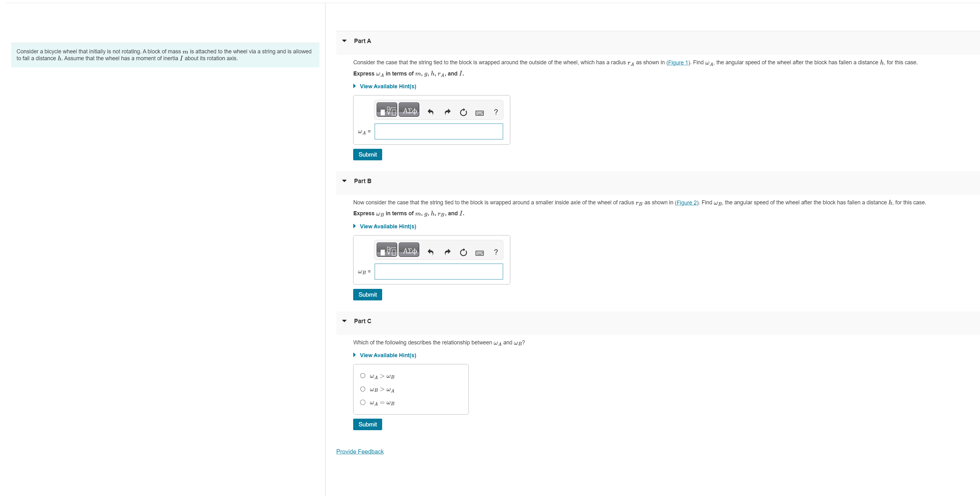Open keyboard shortcuts icon in Part B
The image size is (980, 496).
tap(479, 252)
